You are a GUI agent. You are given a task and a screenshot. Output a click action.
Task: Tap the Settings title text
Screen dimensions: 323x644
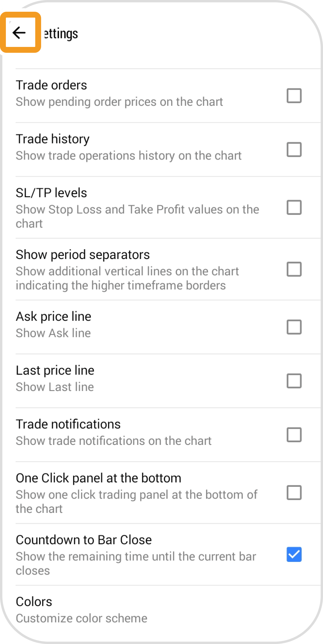tap(61, 33)
